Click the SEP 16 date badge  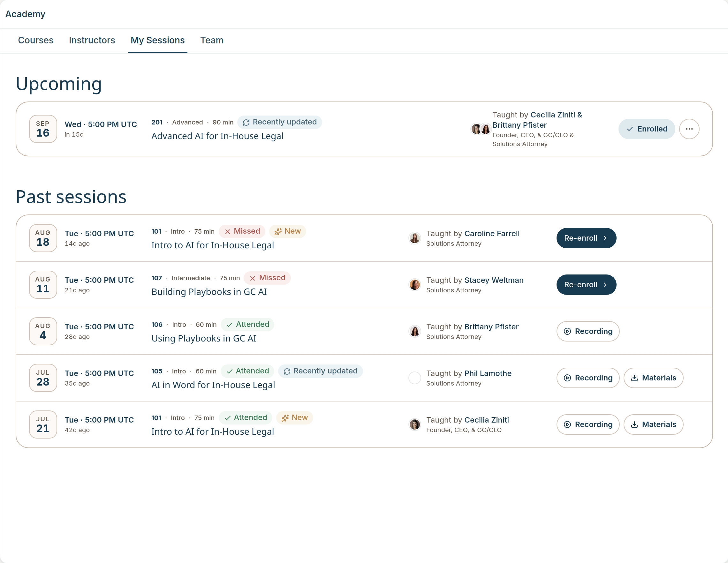click(43, 129)
